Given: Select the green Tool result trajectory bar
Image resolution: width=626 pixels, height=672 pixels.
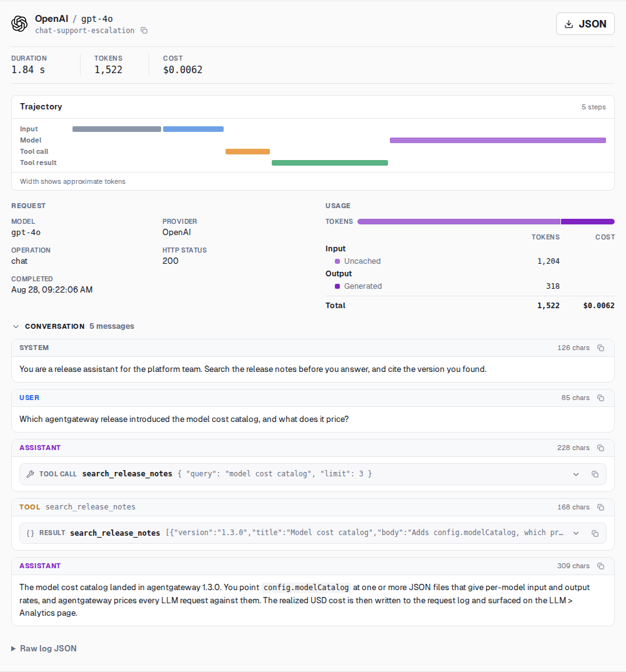Looking at the screenshot, I should [x=330, y=163].
